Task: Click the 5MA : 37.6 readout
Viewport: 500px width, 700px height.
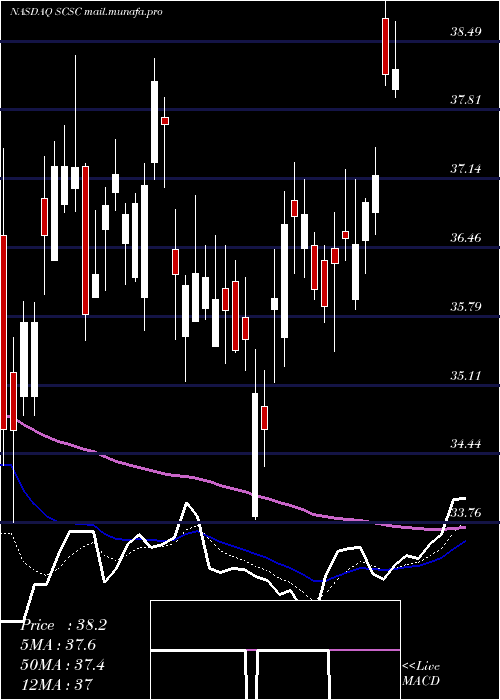Action: tap(58, 645)
